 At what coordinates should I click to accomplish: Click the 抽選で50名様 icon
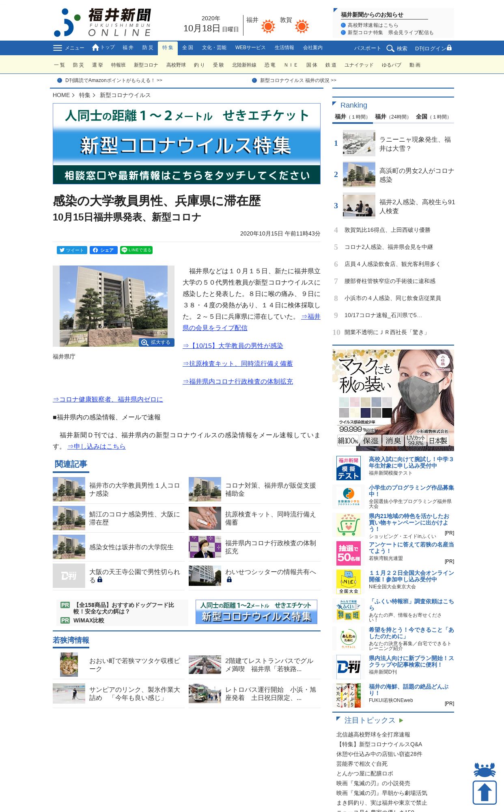click(x=349, y=553)
